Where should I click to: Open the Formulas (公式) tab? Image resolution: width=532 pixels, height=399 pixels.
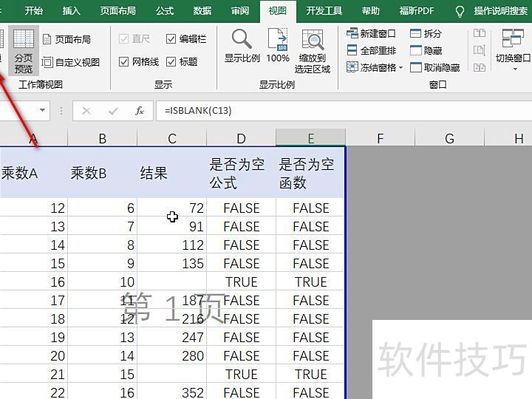coord(165,11)
